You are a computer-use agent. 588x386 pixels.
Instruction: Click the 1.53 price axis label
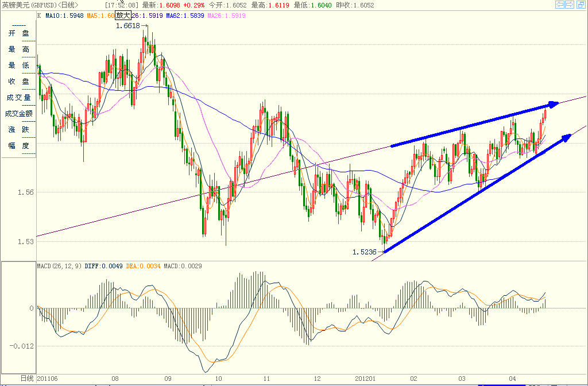(x=25, y=242)
